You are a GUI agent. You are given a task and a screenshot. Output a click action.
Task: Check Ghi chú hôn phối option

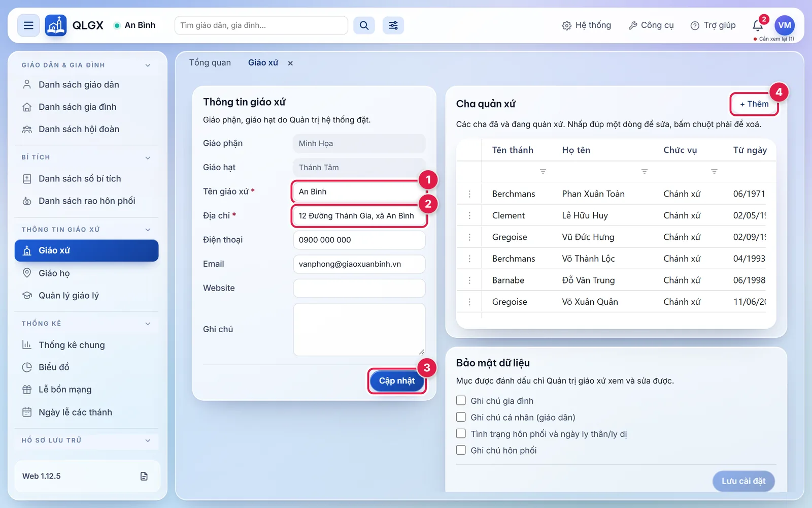pos(461,450)
